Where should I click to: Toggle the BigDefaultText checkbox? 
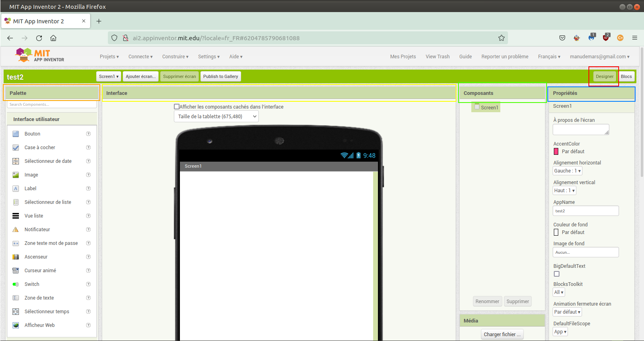tap(557, 274)
